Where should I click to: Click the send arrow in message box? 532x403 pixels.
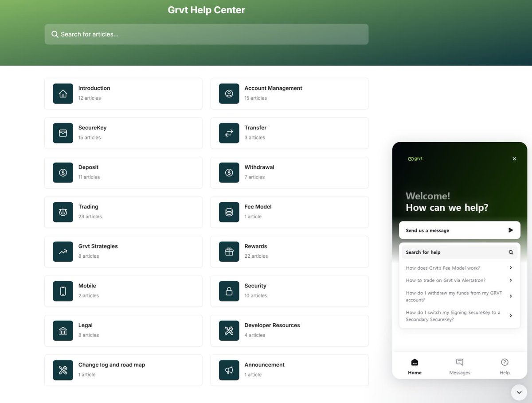(511, 230)
